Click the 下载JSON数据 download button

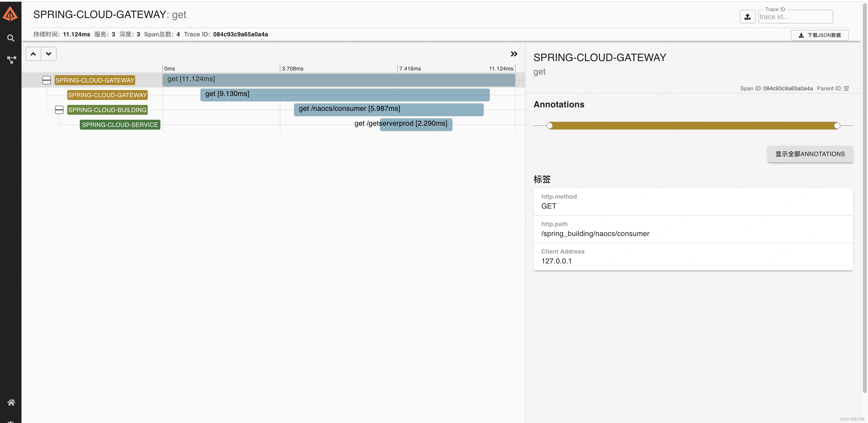[820, 35]
